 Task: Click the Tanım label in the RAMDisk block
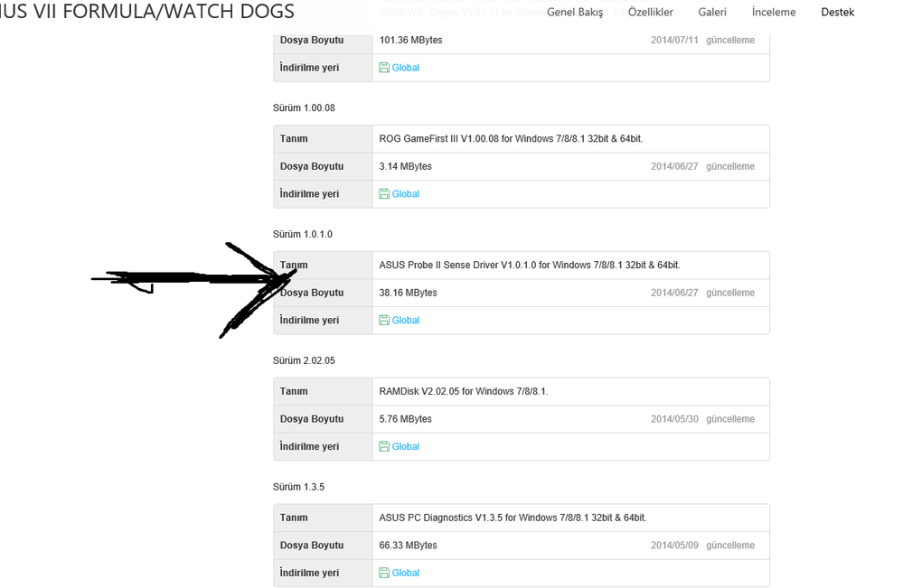click(294, 391)
